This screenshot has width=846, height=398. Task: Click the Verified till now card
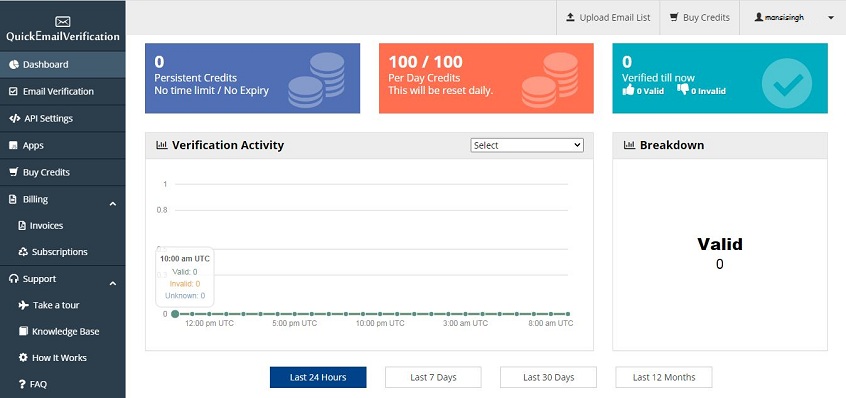720,78
